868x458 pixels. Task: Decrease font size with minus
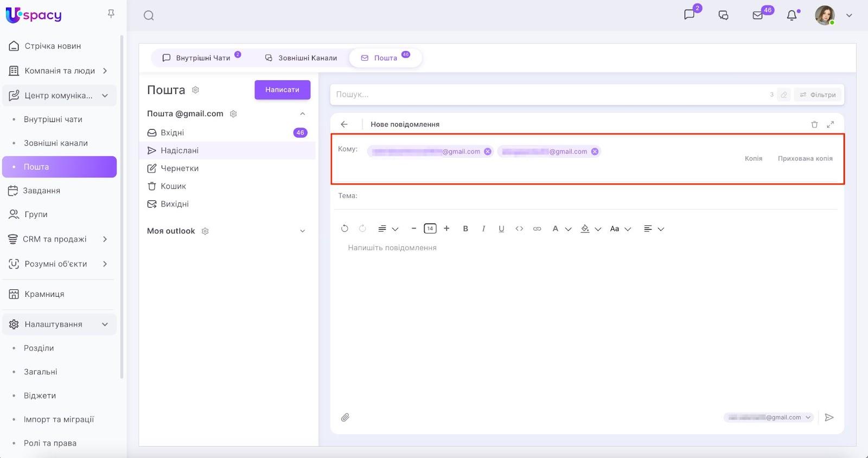pos(413,228)
